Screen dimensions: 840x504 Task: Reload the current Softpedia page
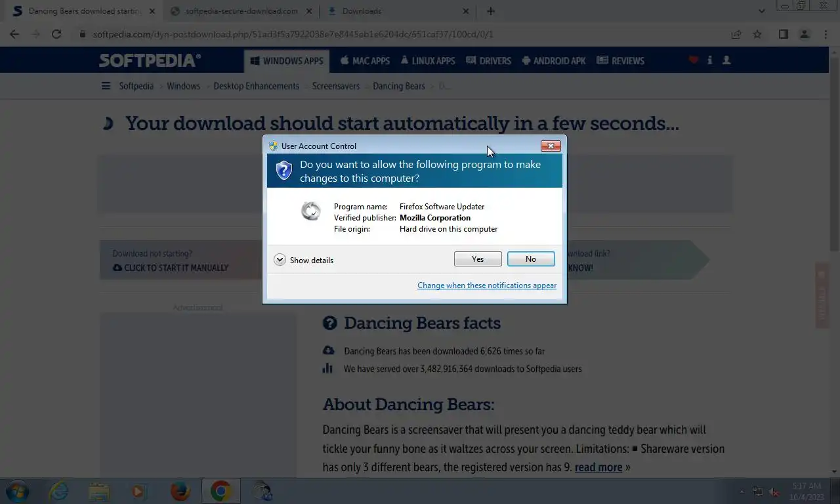tap(56, 34)
